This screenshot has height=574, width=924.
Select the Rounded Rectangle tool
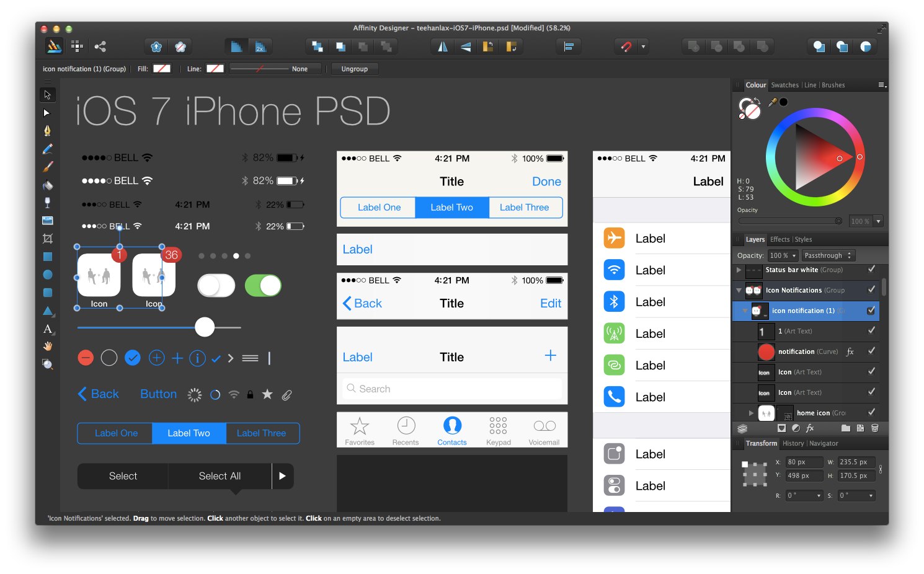click(47, 293)
